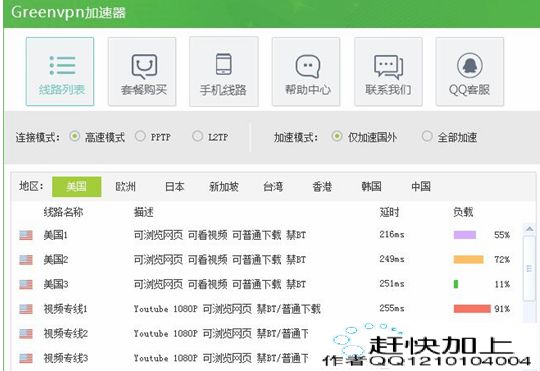Switch to the 日本 region tab
540x371 pixels.
pyautogui.click(x=175, y=187)
